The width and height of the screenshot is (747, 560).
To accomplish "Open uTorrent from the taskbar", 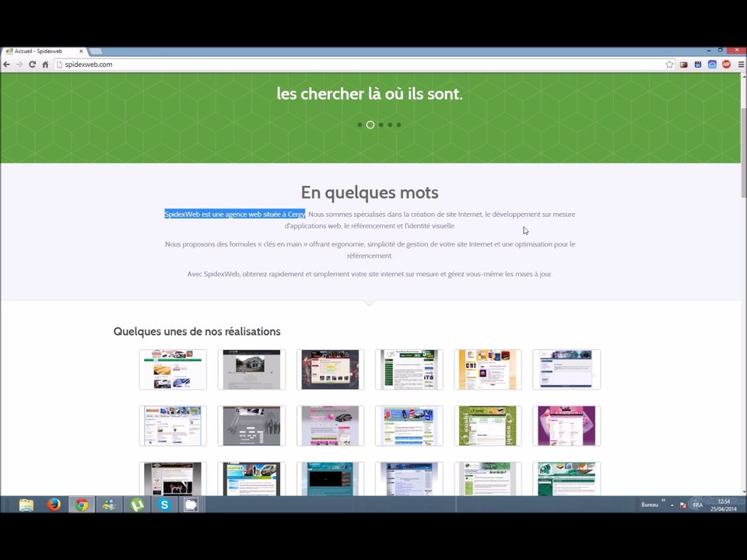I will [137, 505].
